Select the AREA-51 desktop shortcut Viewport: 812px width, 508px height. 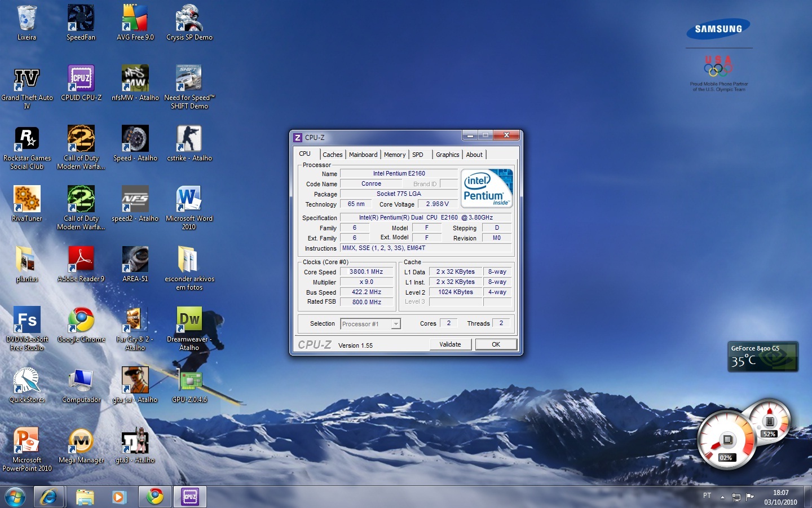[x=135, y=264]
